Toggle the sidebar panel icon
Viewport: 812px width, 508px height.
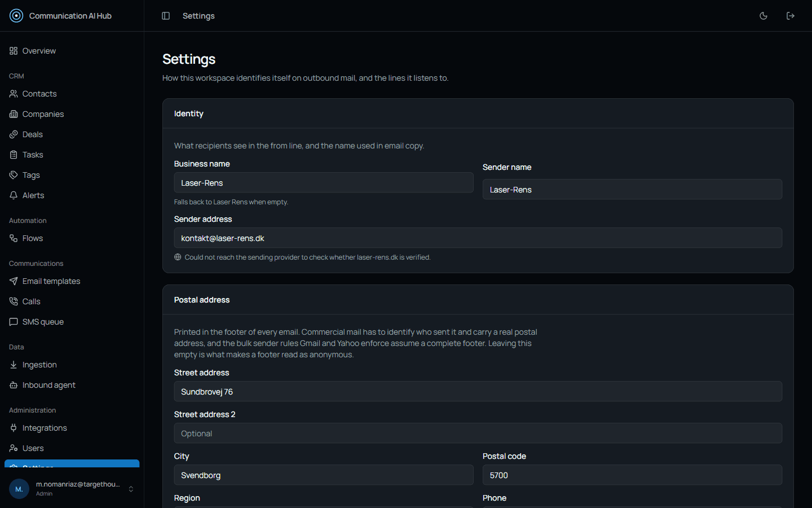click(x=166, y=16)
